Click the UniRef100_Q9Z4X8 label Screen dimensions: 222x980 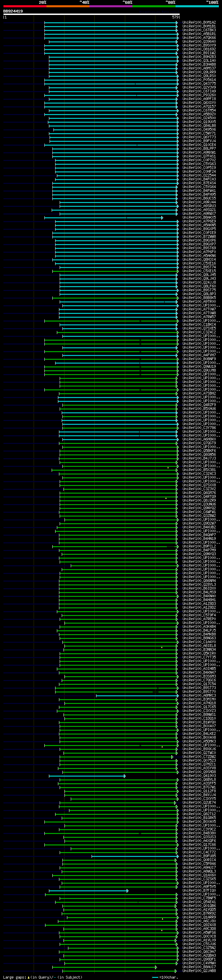coord(199,925)
